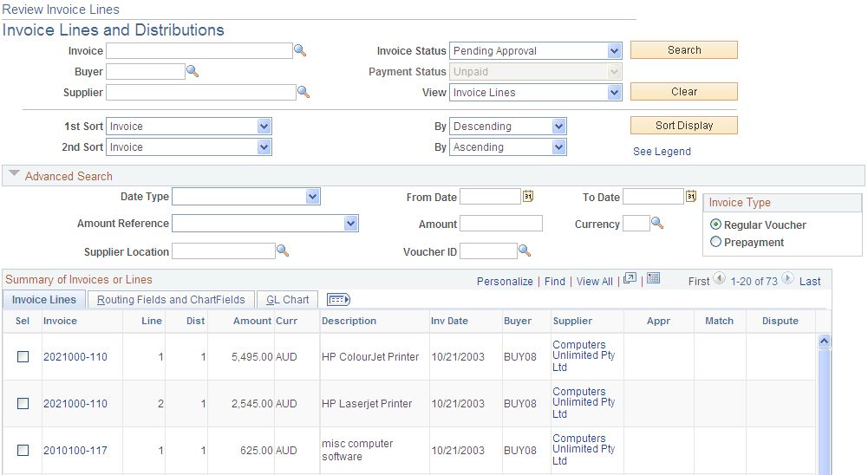Screen dimensions: 868x475
Task: Focus the Buyer input field
Action: pos(146,71)
